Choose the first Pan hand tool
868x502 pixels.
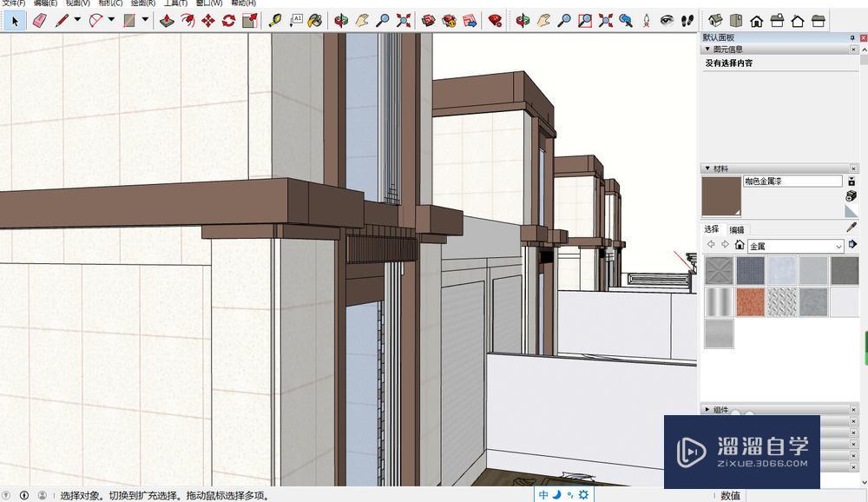362,21
